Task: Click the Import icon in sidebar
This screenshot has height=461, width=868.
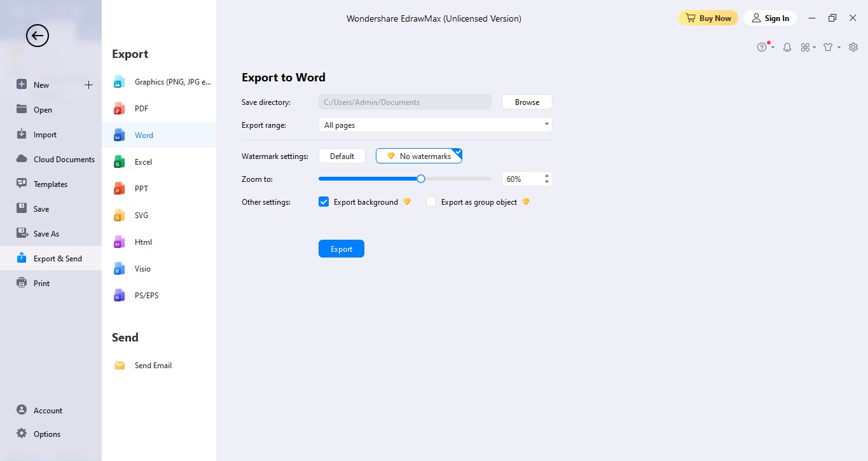Action: tap(22, 134)
